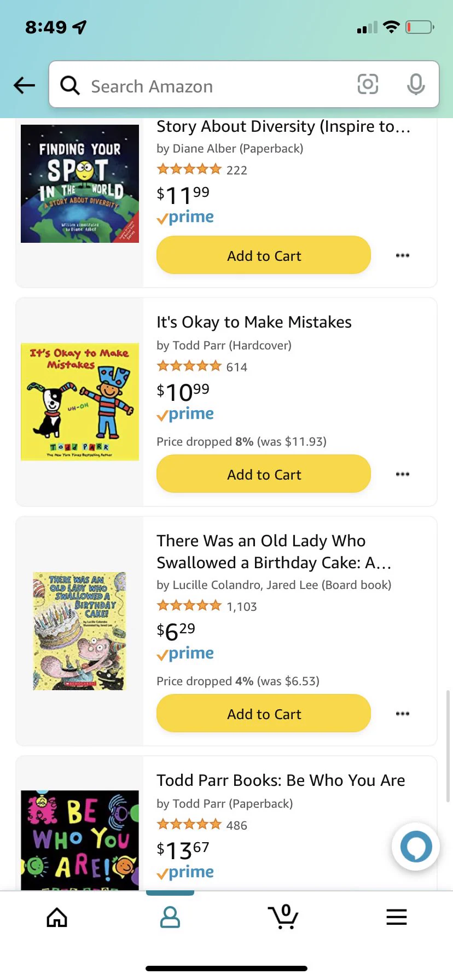Open It's Okay to Make Mistakes cover thumbnail

pyautogui.click(x=80, y=402)
